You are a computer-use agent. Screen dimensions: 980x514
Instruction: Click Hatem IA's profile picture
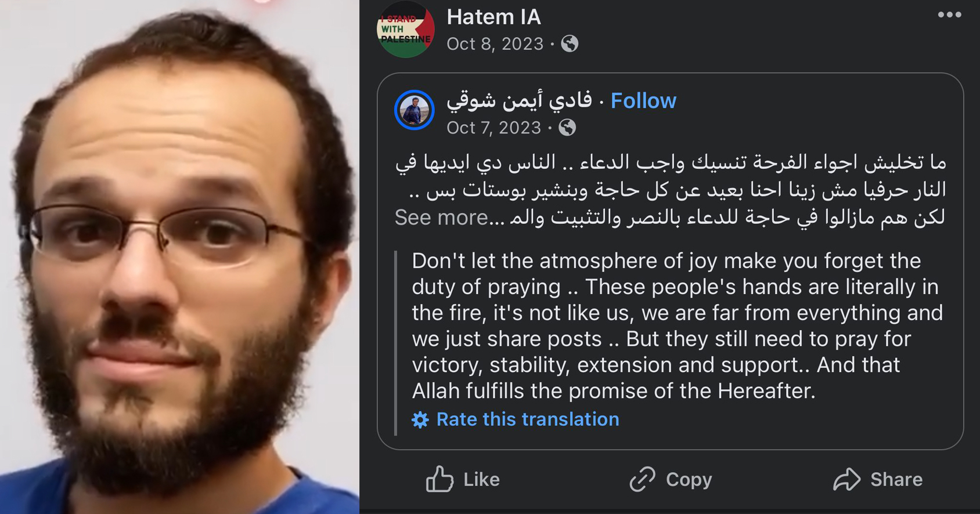[405, 30]
